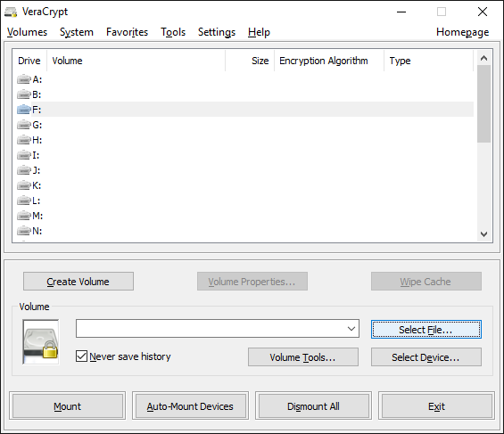Click the VeraCrypt title bar app icon

pyautogui.click(x=11, y=12)
